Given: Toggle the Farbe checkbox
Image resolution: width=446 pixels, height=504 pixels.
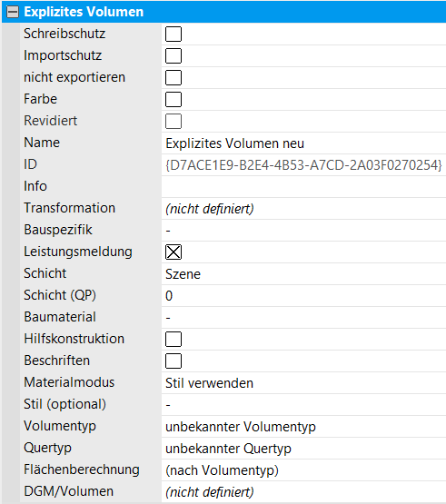Looking at the screenshot, I should pos(173,99).
